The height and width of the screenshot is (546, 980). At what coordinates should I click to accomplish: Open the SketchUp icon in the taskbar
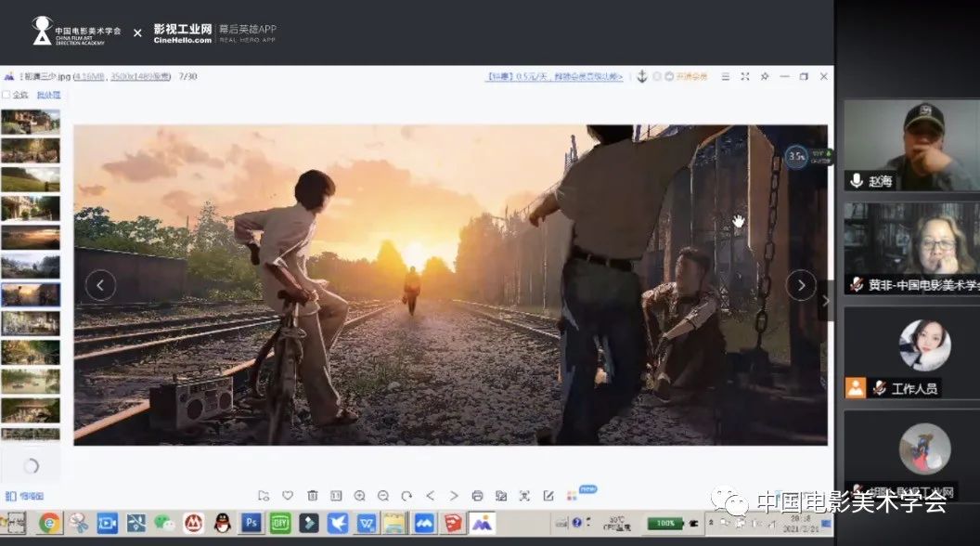click(x=452, y=523)
